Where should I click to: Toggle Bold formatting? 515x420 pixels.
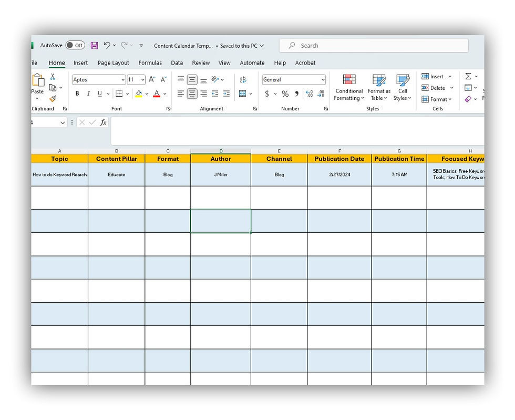(x=77, y=93)
